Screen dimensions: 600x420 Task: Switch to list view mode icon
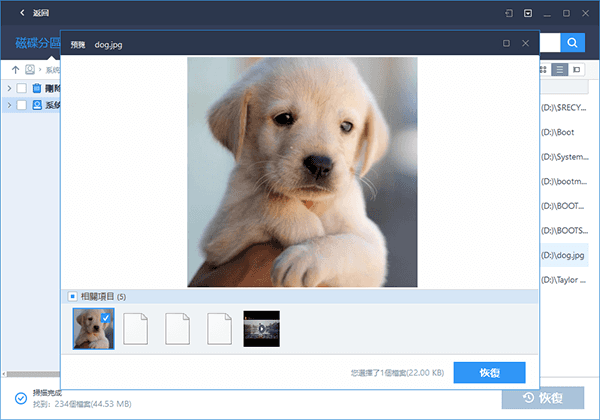tap(560, 70)
